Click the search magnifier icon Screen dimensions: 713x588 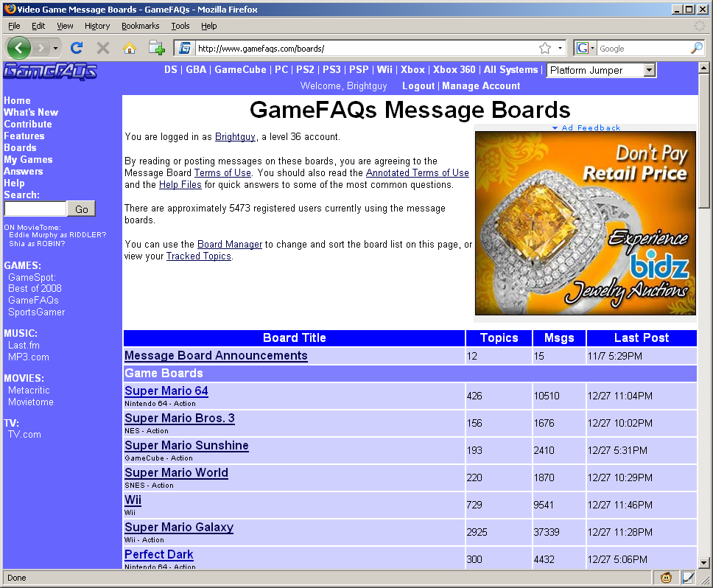point(697,48)
